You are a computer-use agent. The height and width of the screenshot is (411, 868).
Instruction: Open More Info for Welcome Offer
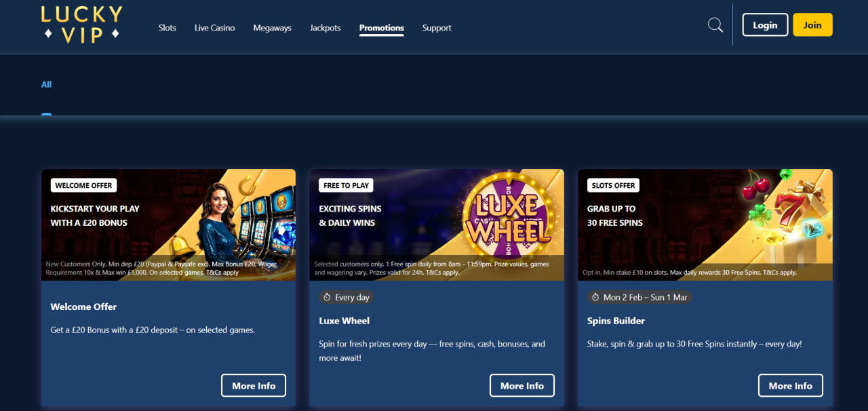pyautogui.click(x=254, y=386)
